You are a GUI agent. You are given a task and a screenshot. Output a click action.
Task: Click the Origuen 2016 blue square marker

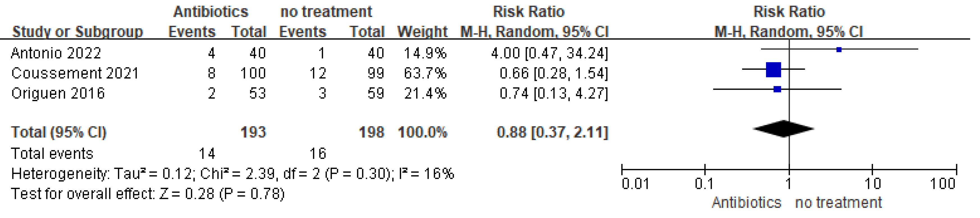coord(777,89)
